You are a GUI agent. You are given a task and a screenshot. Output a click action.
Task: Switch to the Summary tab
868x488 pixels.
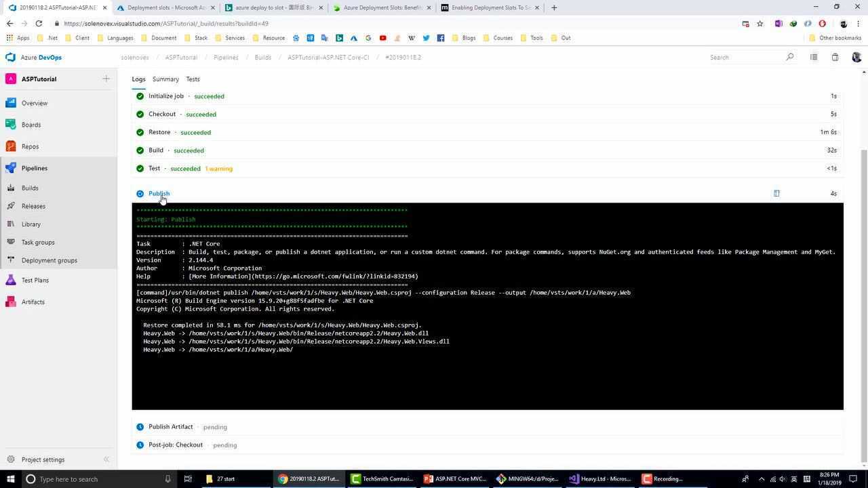165,79
